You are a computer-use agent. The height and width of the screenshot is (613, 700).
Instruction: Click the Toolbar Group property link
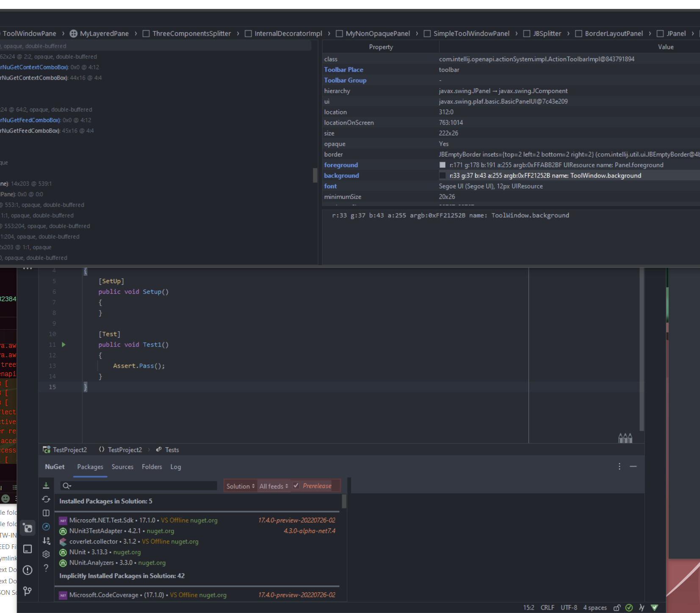pos(345,80)
